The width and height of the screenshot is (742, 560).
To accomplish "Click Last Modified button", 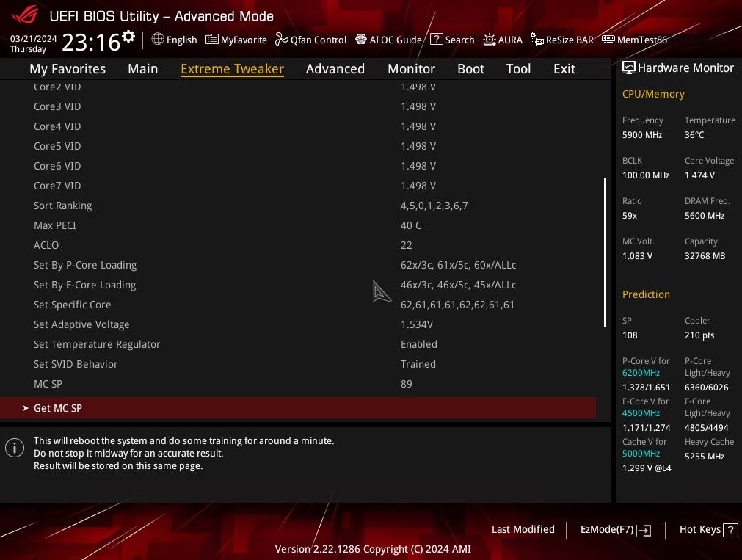I will (523, 530).
